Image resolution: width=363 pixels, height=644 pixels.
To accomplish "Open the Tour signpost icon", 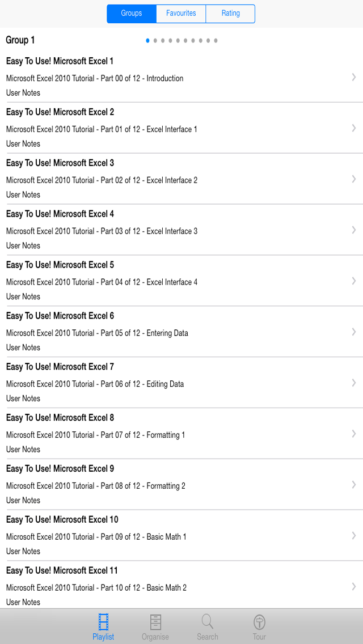I will coord(259,622).
